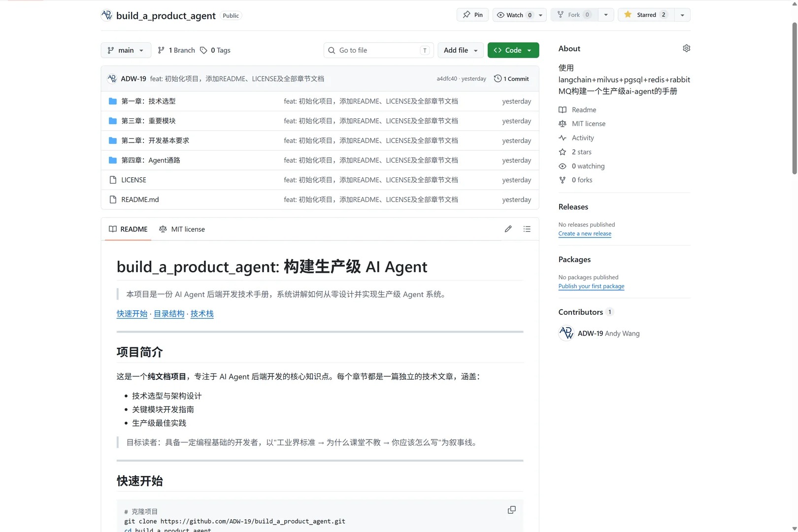Open the 第一章：技术选型 folder
This screenshot has width=798, height=532.
point(148,101)
